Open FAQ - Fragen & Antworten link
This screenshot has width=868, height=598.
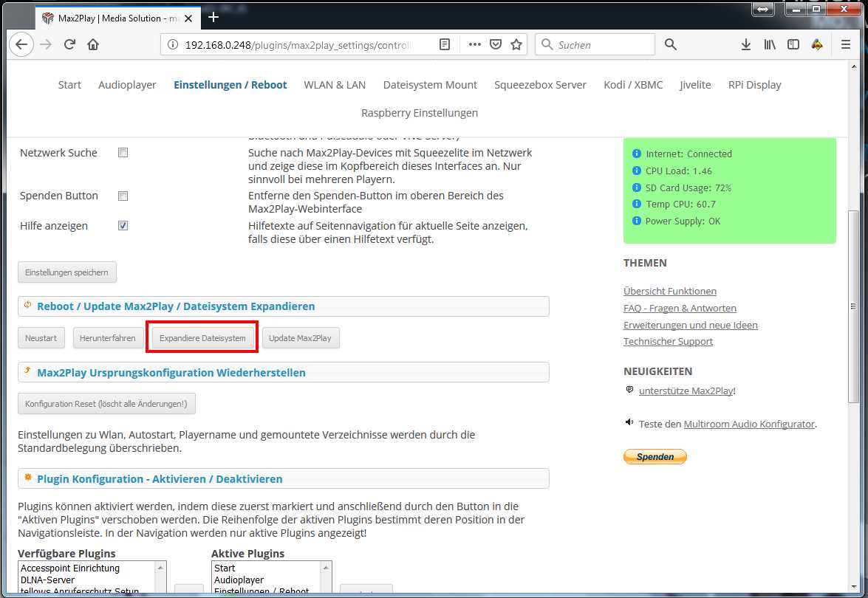(680, 308)
